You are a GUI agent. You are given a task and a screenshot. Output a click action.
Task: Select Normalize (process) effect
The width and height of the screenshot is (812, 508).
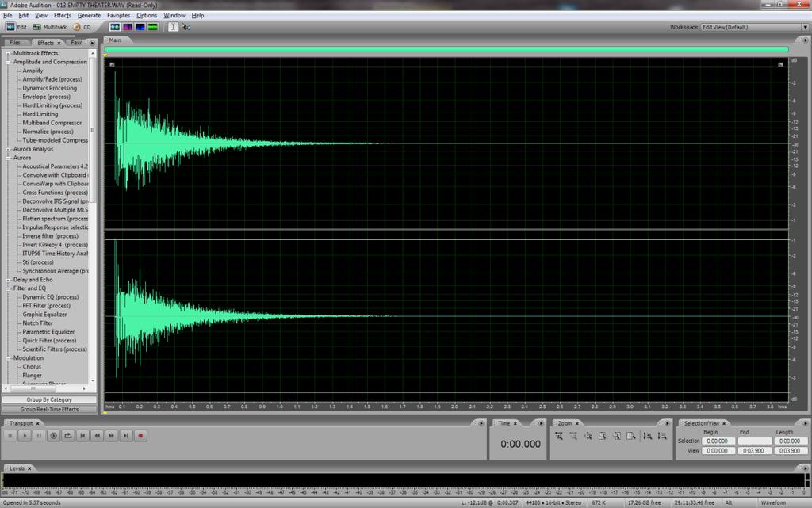48,132
